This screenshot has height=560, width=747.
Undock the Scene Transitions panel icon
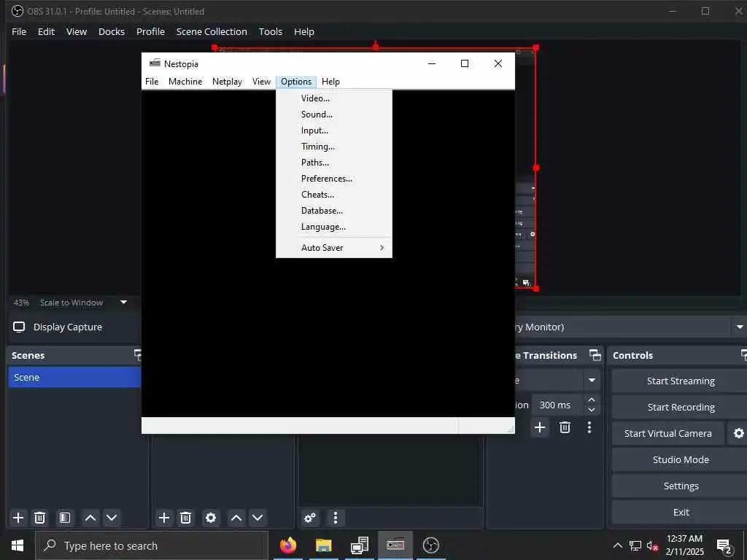point(595,355)
